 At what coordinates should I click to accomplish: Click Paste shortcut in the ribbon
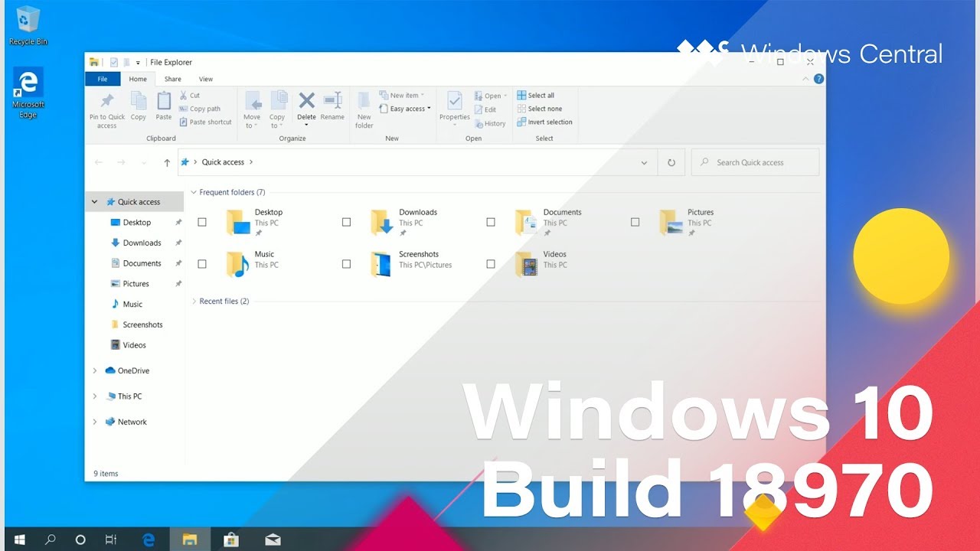click(x=205, y=122)
